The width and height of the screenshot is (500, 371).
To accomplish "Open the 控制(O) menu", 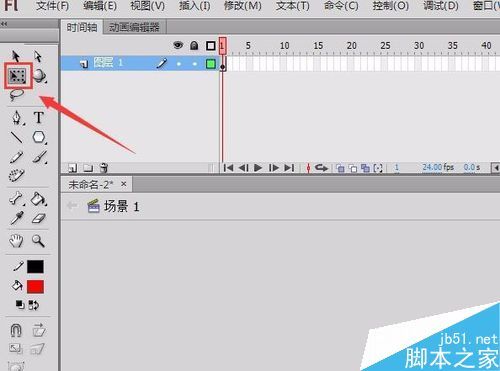I will click(x=391, y=6).
